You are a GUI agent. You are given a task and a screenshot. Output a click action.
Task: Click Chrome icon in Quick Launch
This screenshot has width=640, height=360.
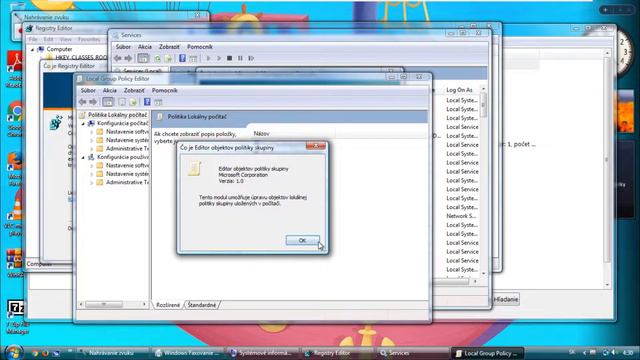(x=36, y=353)
